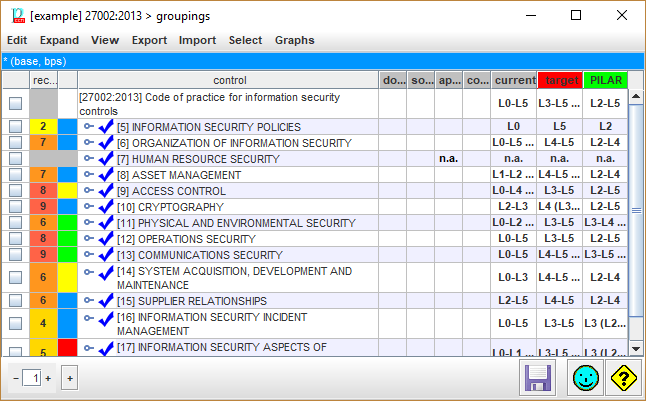This screenshot has height=401, width=646.
Task: Check the box for Human Resource Security row
Action: coord(15,159)
